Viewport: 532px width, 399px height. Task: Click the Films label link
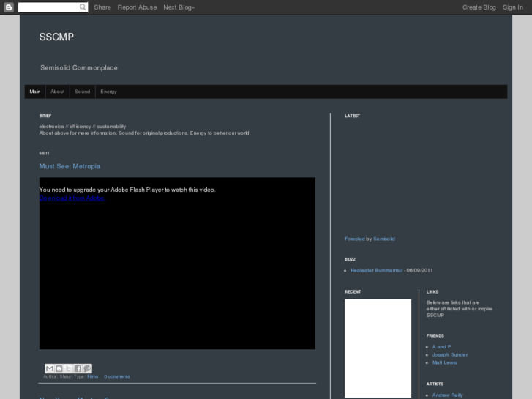[x=93, y=376]
